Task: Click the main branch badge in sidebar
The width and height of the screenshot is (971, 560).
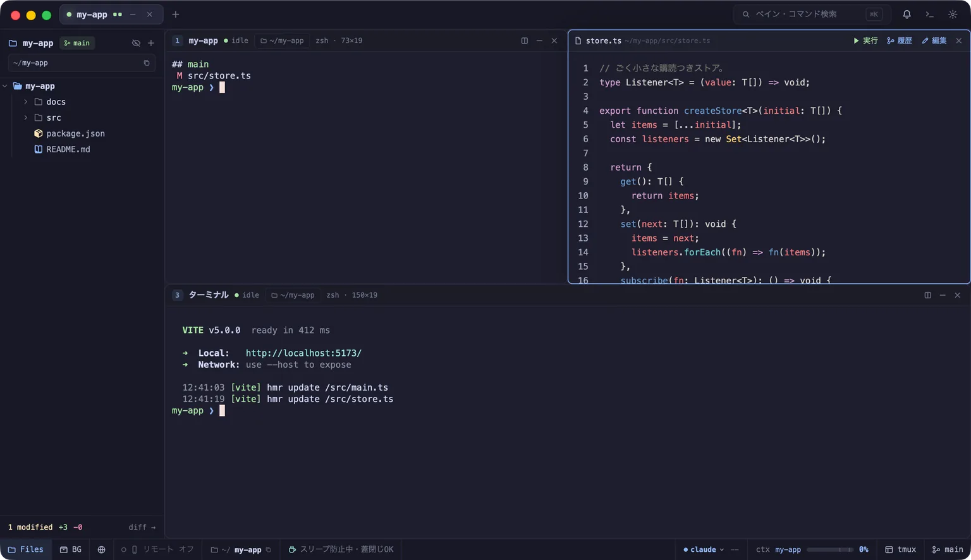Action: [x=77, y=43]
